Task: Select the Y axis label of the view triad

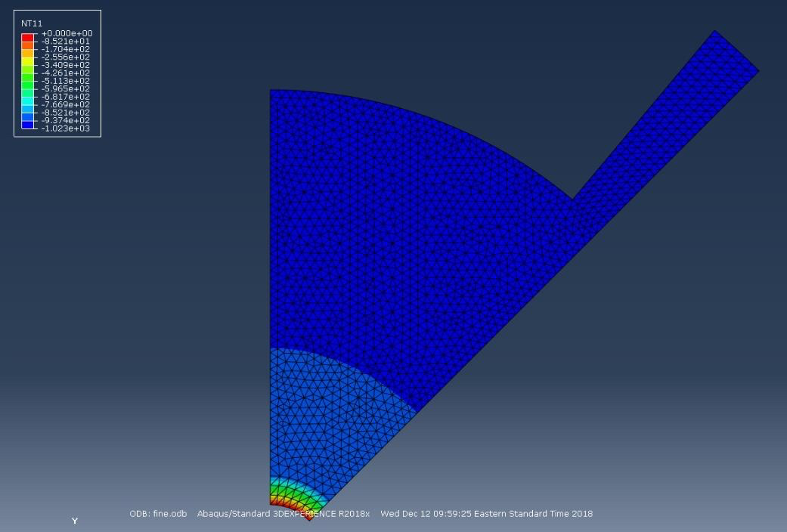Action: tap(73, 521)
